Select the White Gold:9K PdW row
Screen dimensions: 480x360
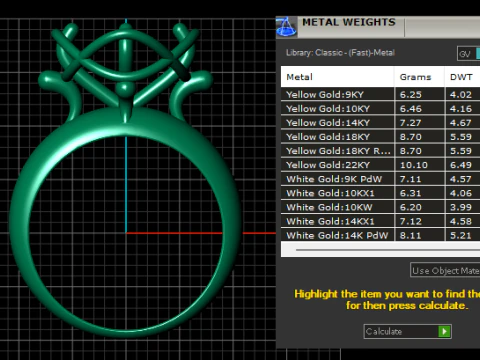[x=380, y=179]
